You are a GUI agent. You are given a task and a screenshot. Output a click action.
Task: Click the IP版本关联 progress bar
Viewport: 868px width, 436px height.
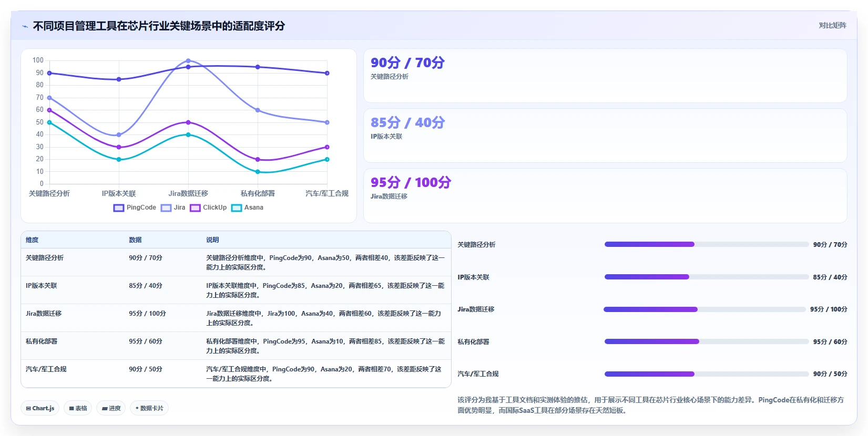tap(707, 277)
